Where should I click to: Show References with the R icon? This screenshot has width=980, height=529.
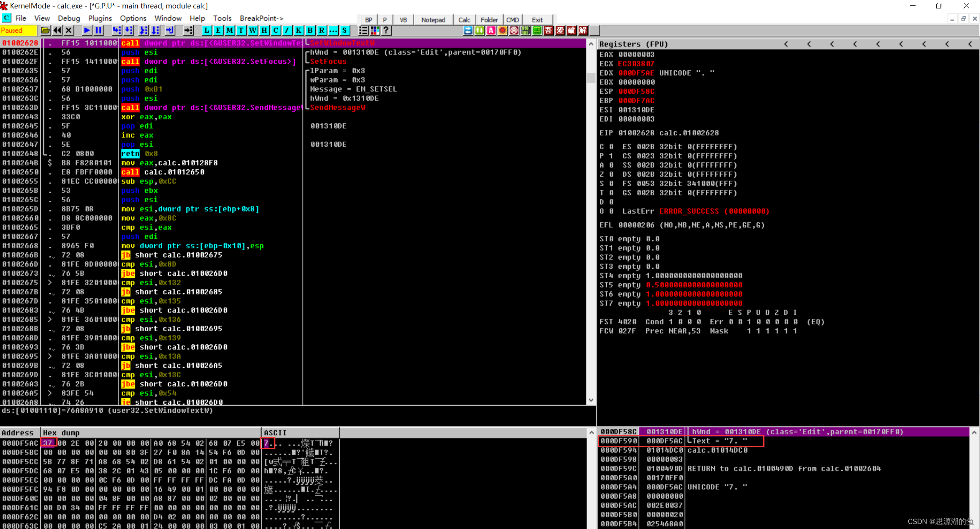pos(322,30)
